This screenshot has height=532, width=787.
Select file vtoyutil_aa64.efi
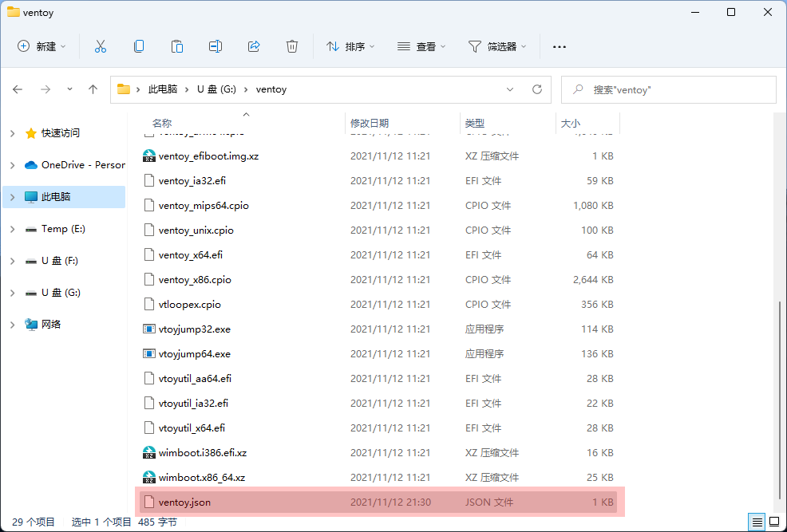[x=377, y=378]
